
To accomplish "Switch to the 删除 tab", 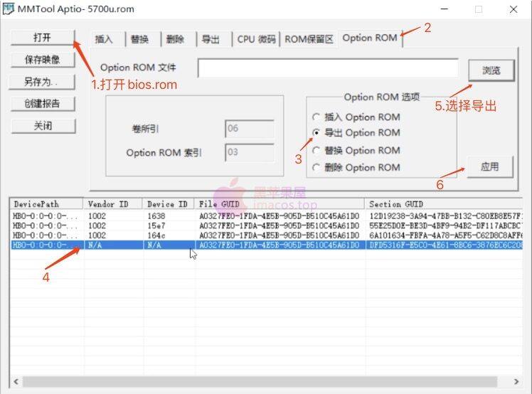I will (175, 39).
